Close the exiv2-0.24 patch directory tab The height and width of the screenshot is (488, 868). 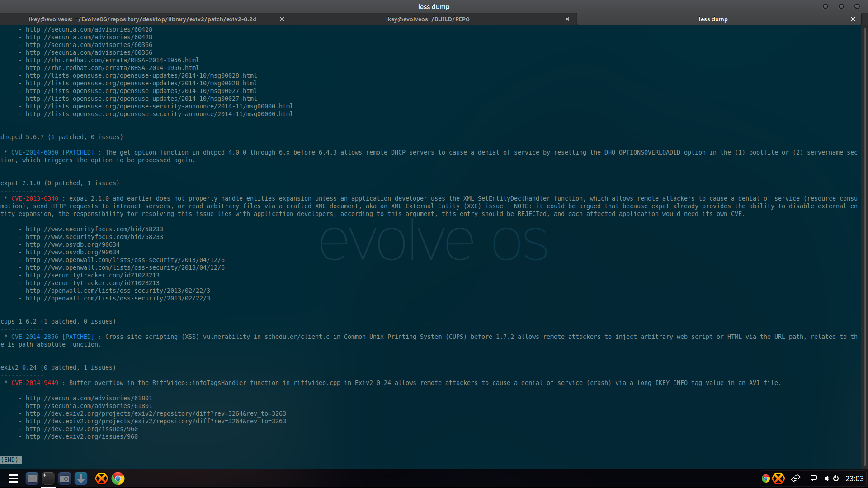[282, 19]
